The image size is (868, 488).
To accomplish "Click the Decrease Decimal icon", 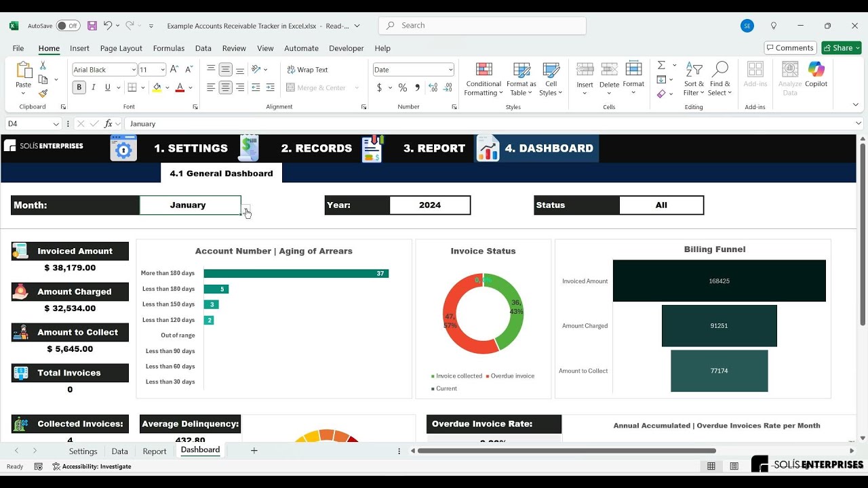I will pyautogui.click(x=448, y=87).
